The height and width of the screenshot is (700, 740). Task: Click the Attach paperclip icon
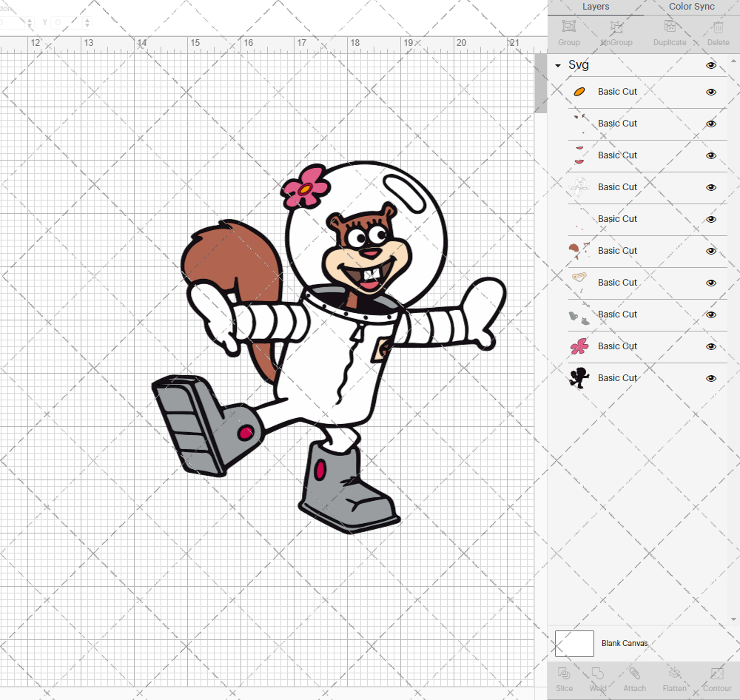[634, 673]
